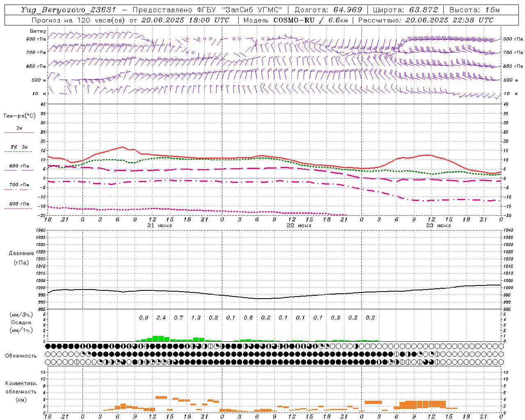
Task: Click the longitude value Долгота: 64.969
Action: [x=328, y=10]
